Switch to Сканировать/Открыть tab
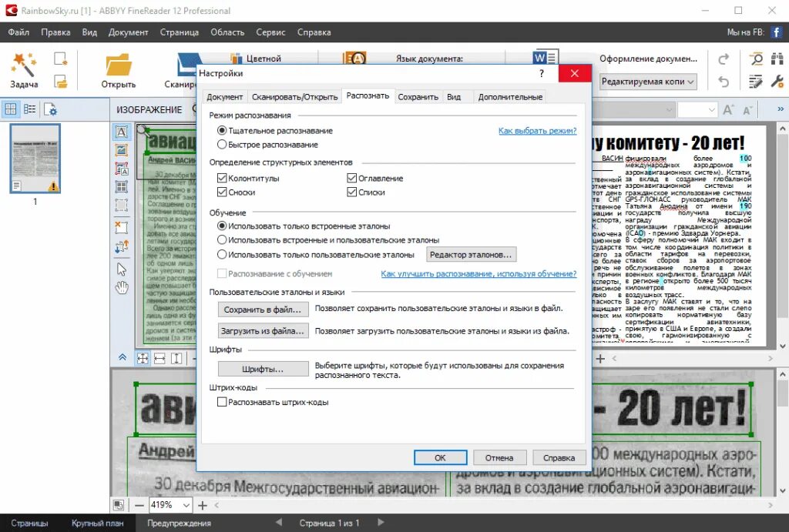The height and width of the screenshot is (532, 789). [294, 97]
